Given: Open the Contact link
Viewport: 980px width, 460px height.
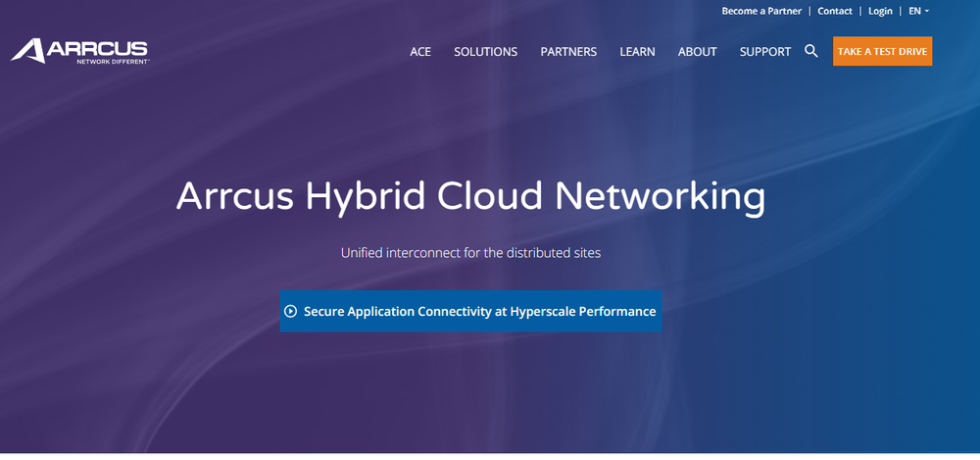Looking at the screenshot, I should coord(835,11).
